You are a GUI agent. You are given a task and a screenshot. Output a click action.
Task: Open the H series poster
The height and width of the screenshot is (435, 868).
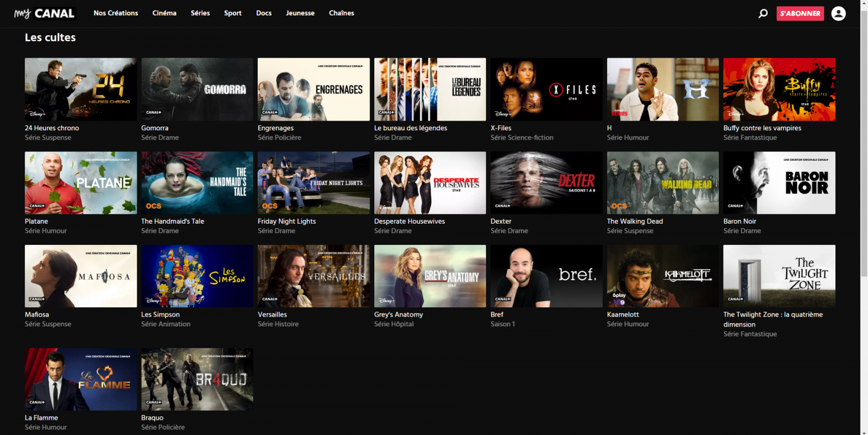[662, 90]
